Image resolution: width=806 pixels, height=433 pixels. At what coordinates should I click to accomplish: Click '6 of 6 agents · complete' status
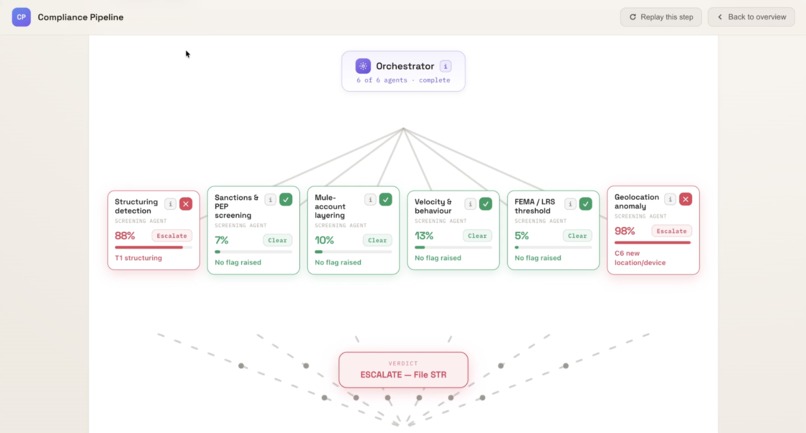[404, 80]
